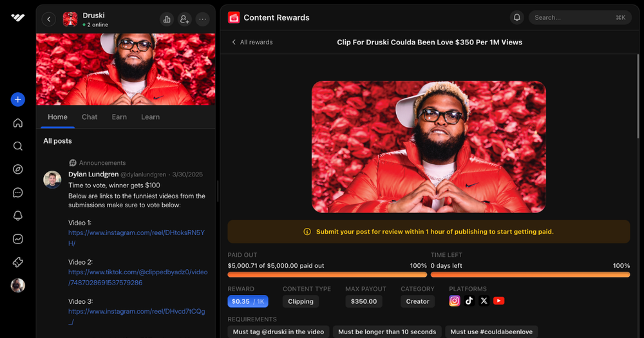This screenshot has height=338, width=644.
Task: Open the three-dot more options menu
Action: pos(203,19)
